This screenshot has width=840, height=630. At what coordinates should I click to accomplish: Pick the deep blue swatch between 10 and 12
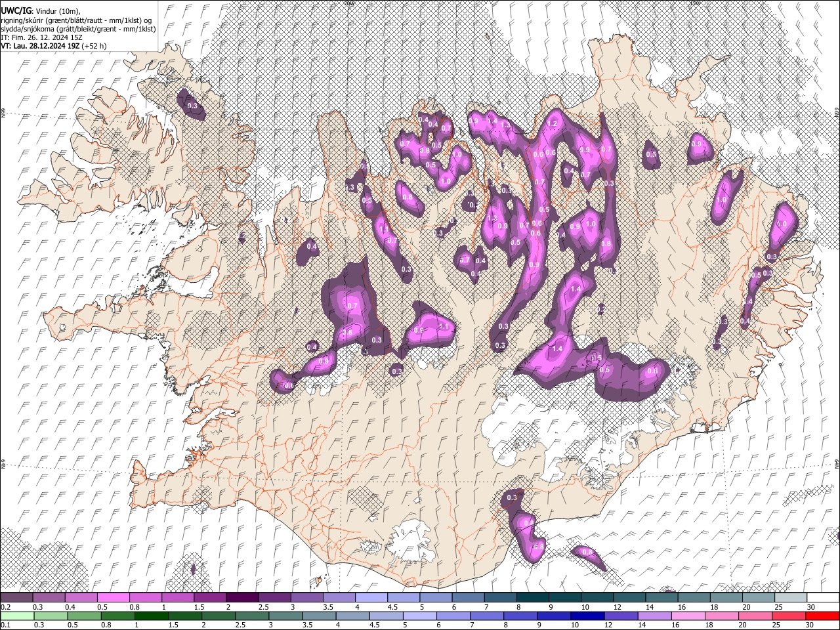click(586, 616)
